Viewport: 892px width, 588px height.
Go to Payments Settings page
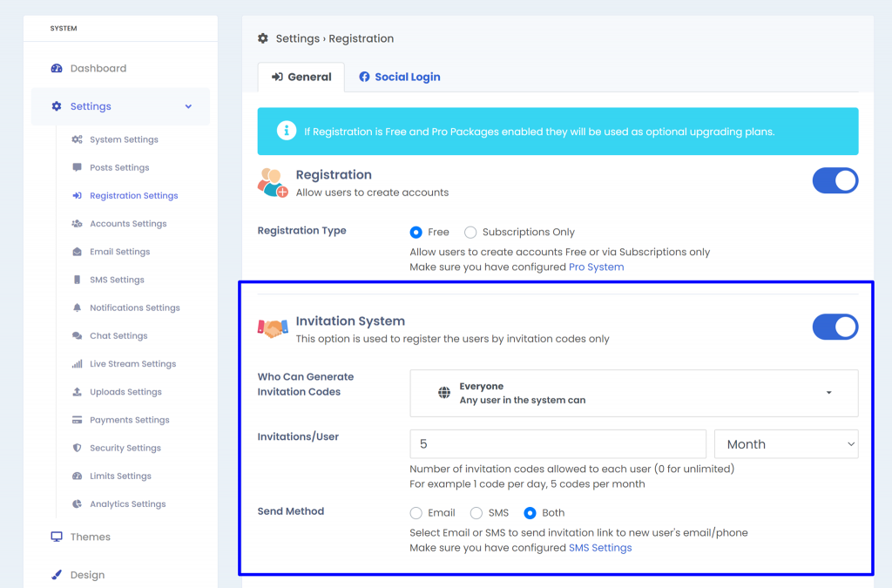click(130, 420)
